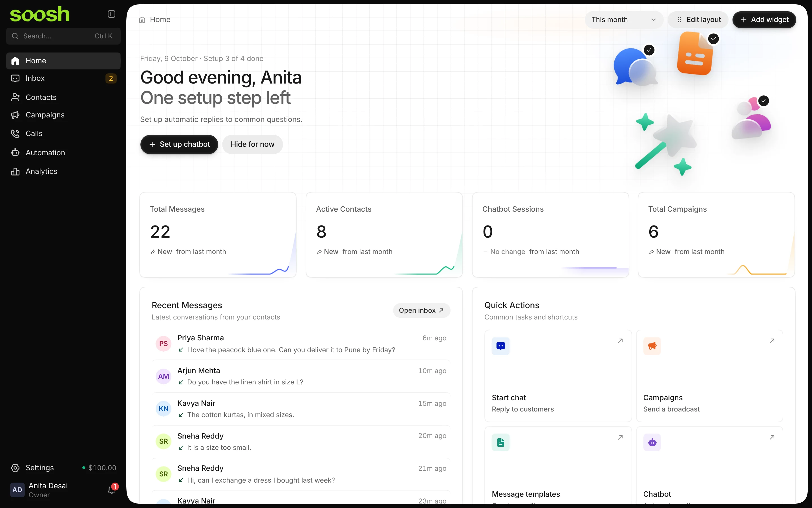
Task: Click the soosh logo
Action: click(39, 14)
